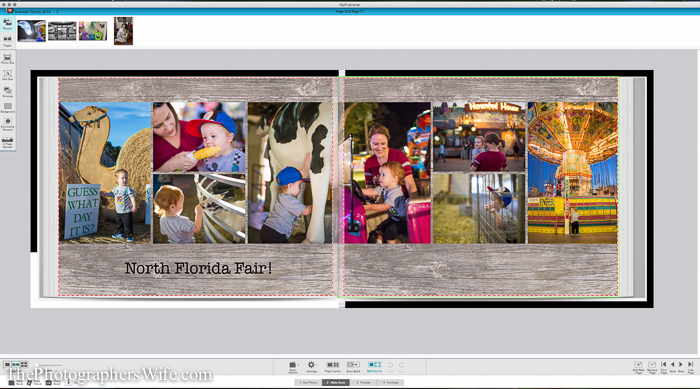
Task: Go to step 4 Purchase tab
Action: (391, 382)
